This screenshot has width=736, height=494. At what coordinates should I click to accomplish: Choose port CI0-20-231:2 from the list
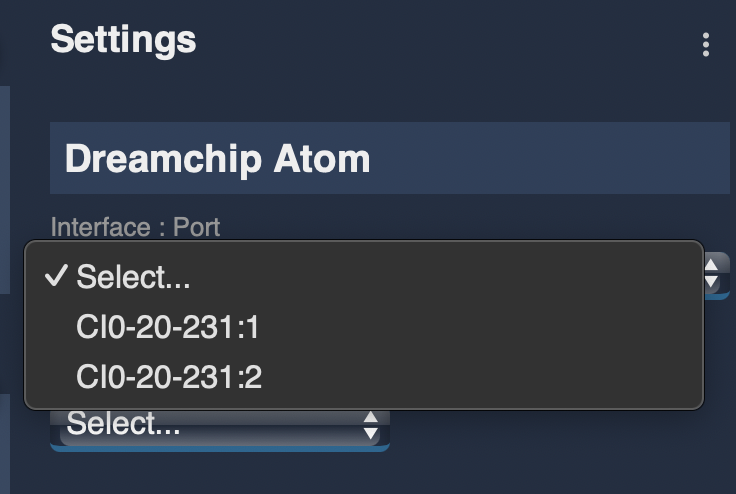168,377
